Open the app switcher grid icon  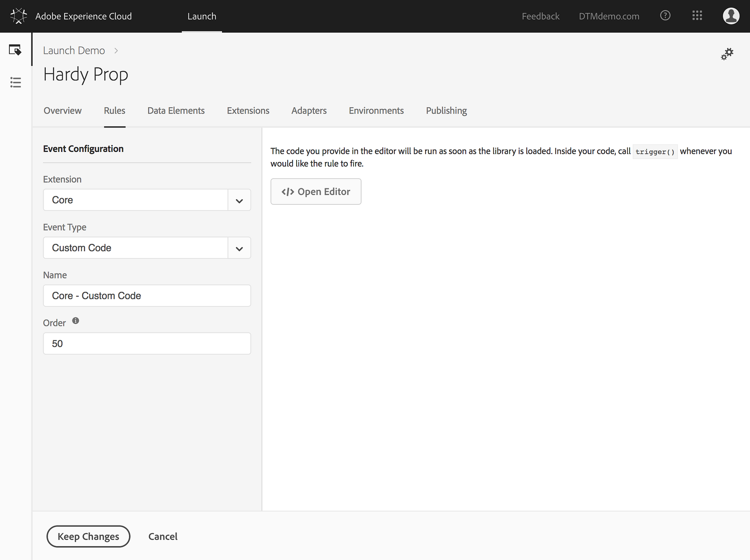(697, 16)
